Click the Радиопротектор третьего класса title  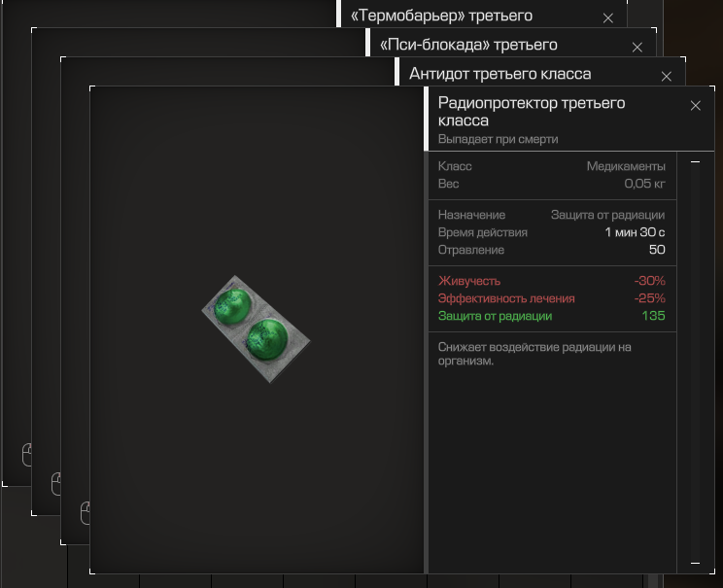click(532, 112)
